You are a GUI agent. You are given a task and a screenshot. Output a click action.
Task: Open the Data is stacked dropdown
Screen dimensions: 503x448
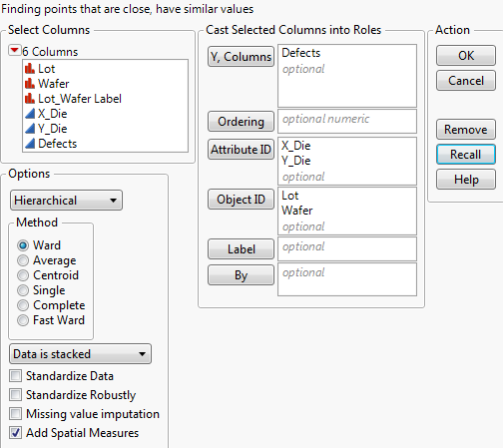(80, 354)
